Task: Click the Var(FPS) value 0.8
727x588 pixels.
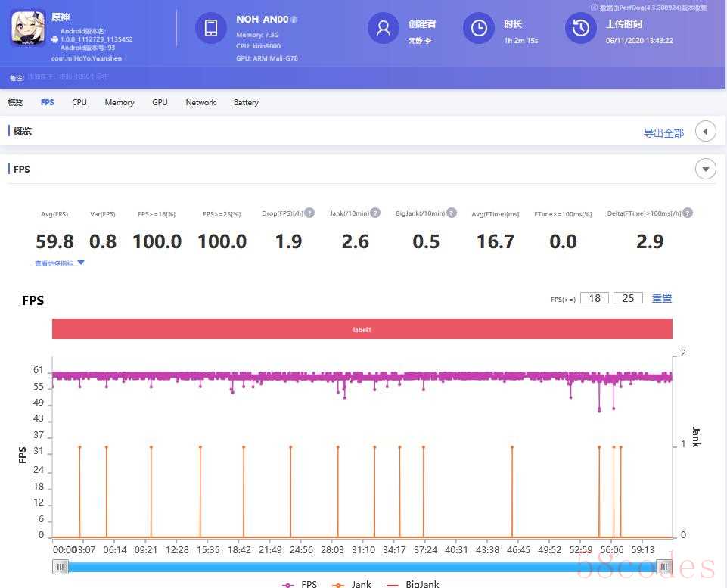Action: (103, 241)
